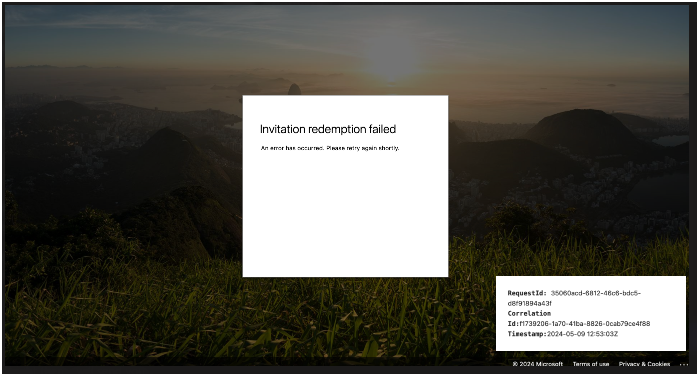Click the Sugarloaf peak above the dialog

tap(294, 89)
